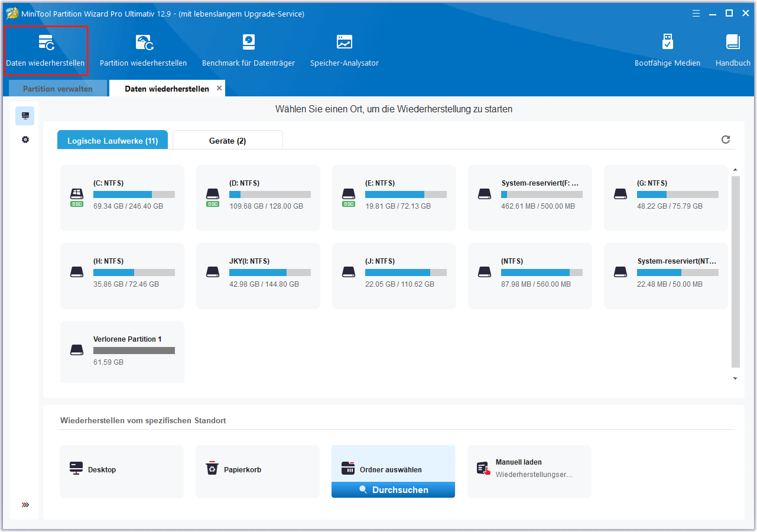Image resolution: width=757 pixels, height=532 pixels.
Task: Minimize the MiniTool Partition Wizard window
Action: click(x=714, y=13)
